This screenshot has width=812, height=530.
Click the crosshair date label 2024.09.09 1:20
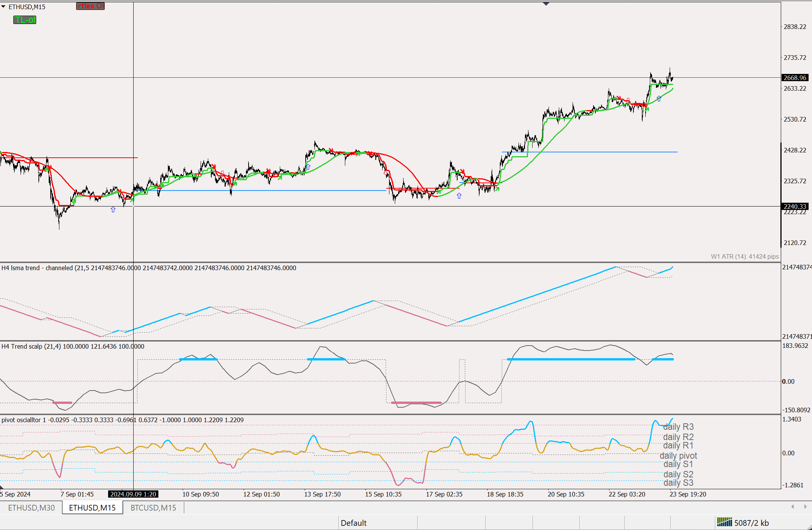point(133,494)
